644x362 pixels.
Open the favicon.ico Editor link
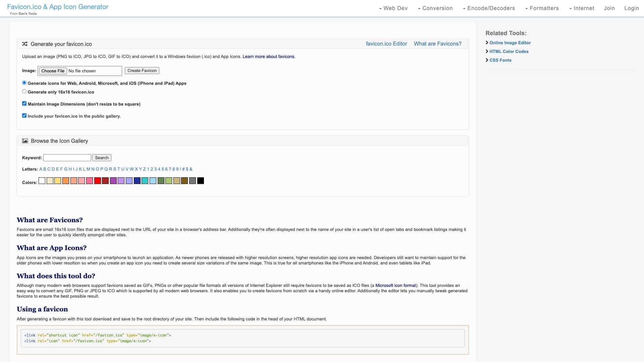coord(386,44)
